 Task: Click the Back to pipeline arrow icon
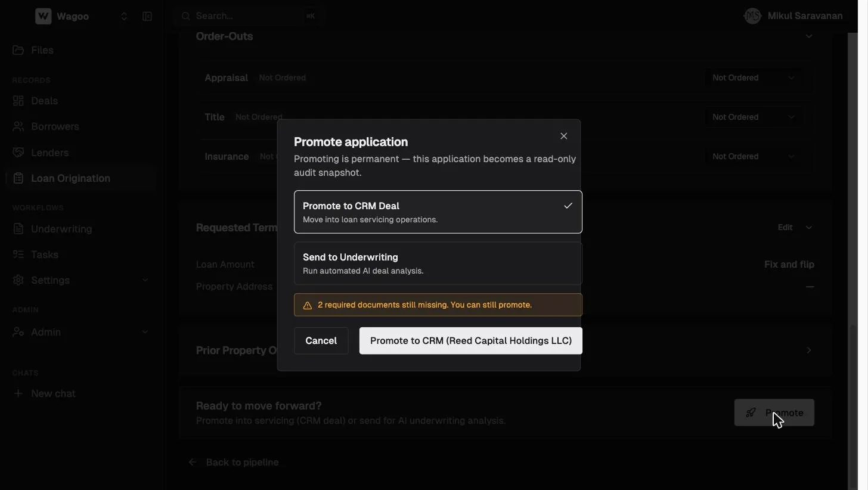[193, 463]
